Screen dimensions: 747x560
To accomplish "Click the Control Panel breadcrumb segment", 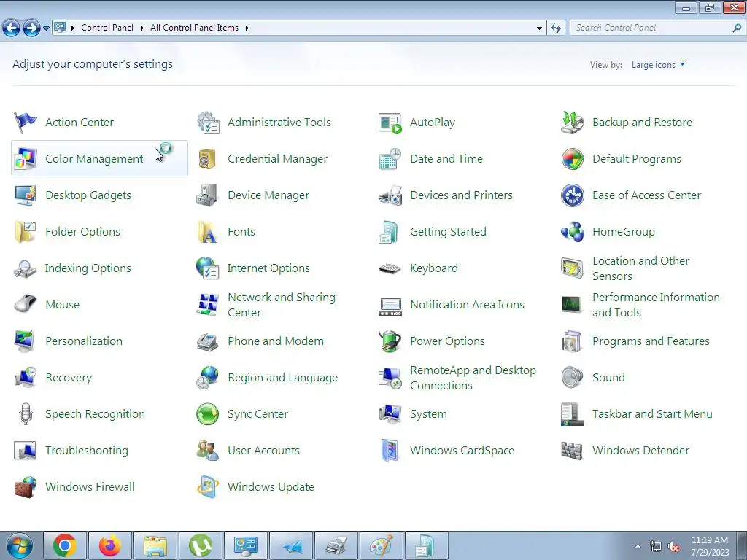I will coord(107,28).
